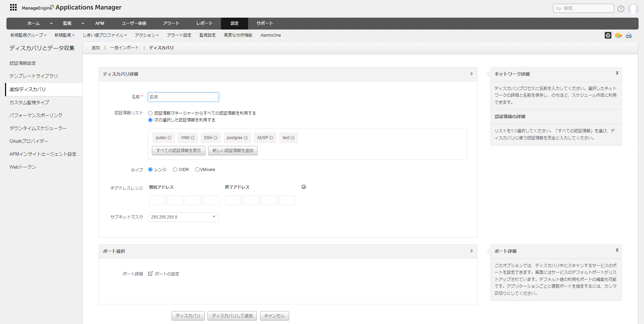
Task: Remove the test credential tag
Action: (x=293, y=138)
